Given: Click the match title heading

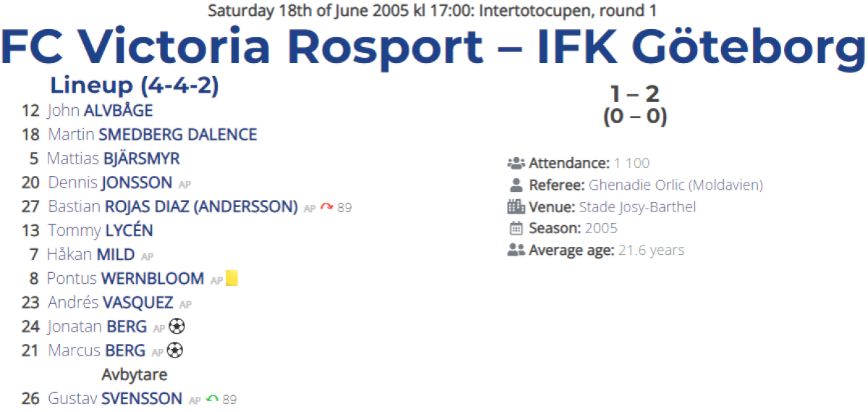Looking at the screenshot, I should coord(434,46).
